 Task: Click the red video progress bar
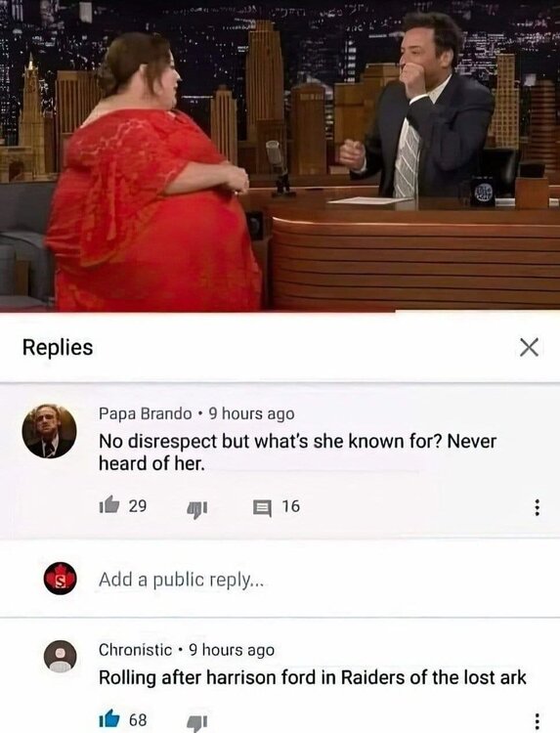(197, 313)
